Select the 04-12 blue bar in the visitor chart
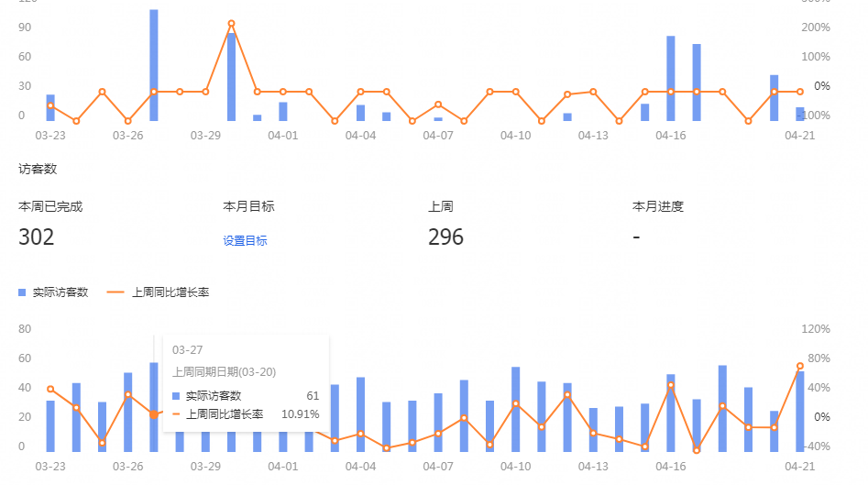Screen dimensions: 868x485 coord(567,417)
